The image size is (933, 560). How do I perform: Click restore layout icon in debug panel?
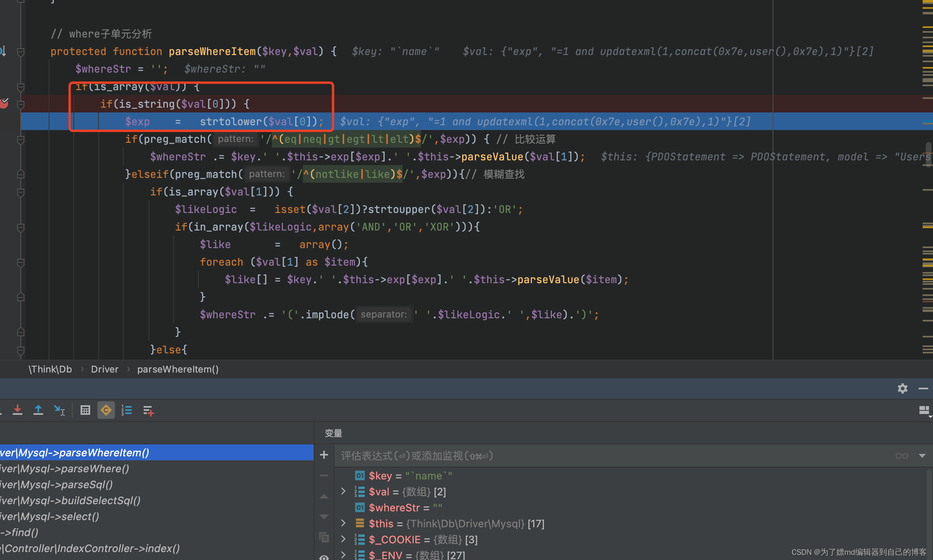[x=924, y=410]
